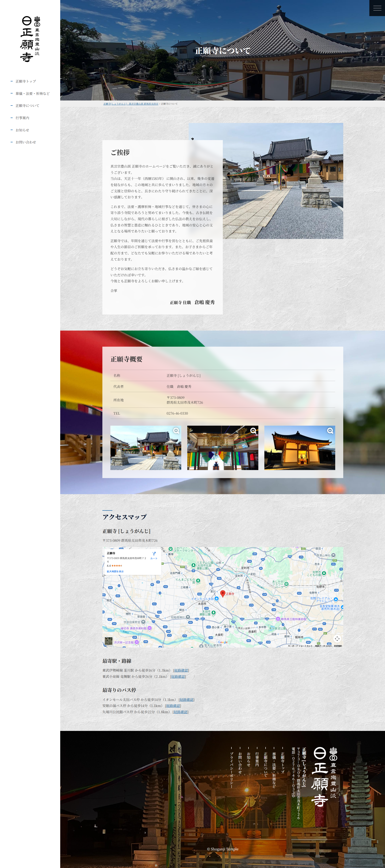
Task: Click the magnifier icon on the temple courtyard photo
Action: click(176, 431)
